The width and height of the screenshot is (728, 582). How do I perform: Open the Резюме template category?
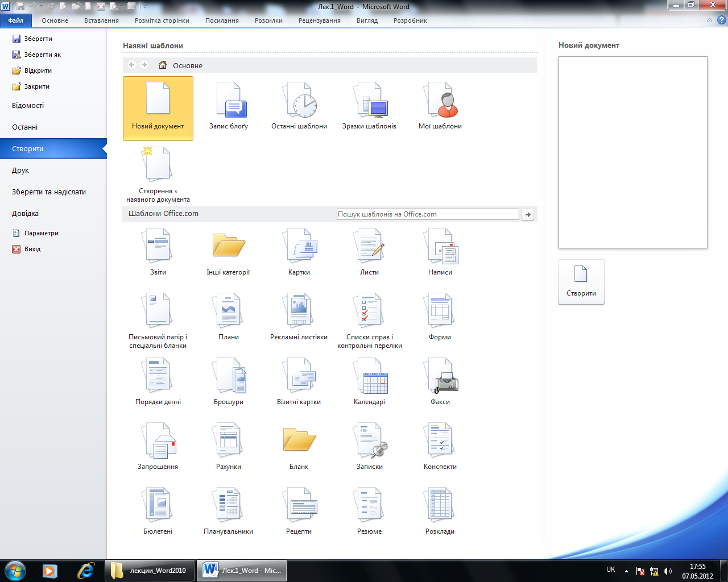click(370, 511)
